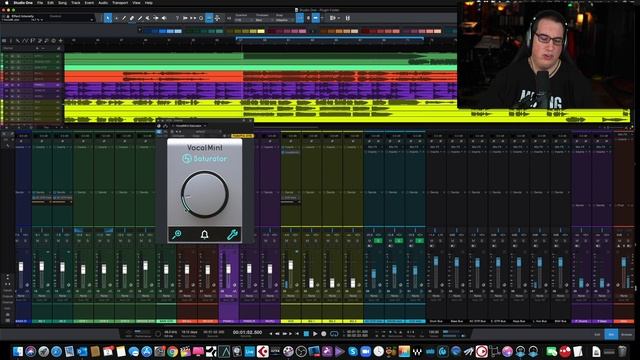Select the Mute tool in toolbar
Screen dimensions: 640x360
coord(148,18)
